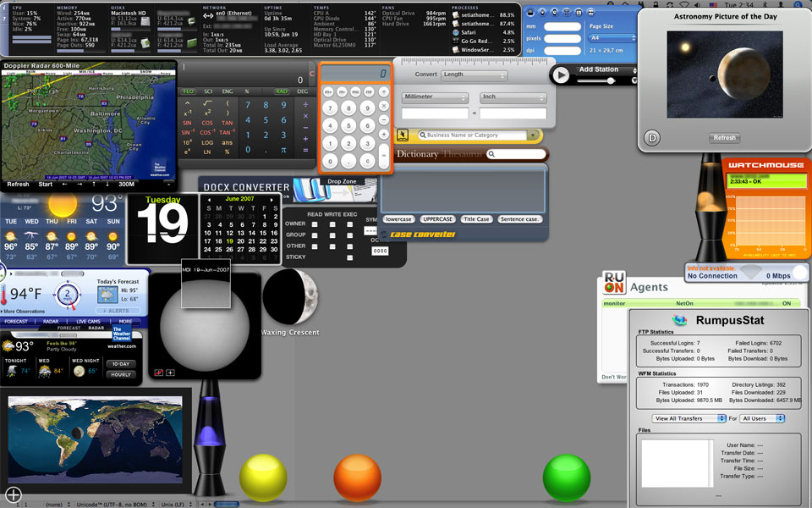Click the green orb widget
This screenshot has height=508, width=812.
pos(567,478)
